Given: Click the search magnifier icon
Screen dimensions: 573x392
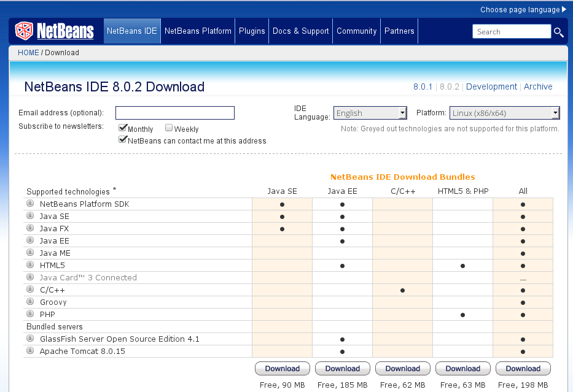Looking at the screenshot, I should click(x=558, y=32).
